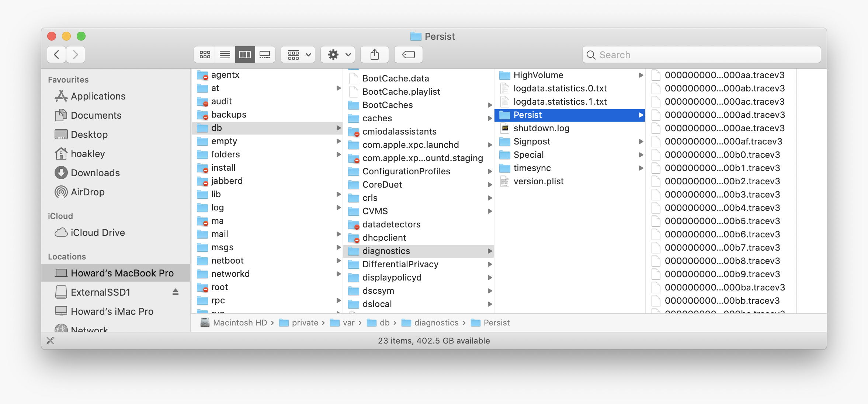868x404 pixels.
Task: Switch to gallery view mode
Action: point(265,55)
